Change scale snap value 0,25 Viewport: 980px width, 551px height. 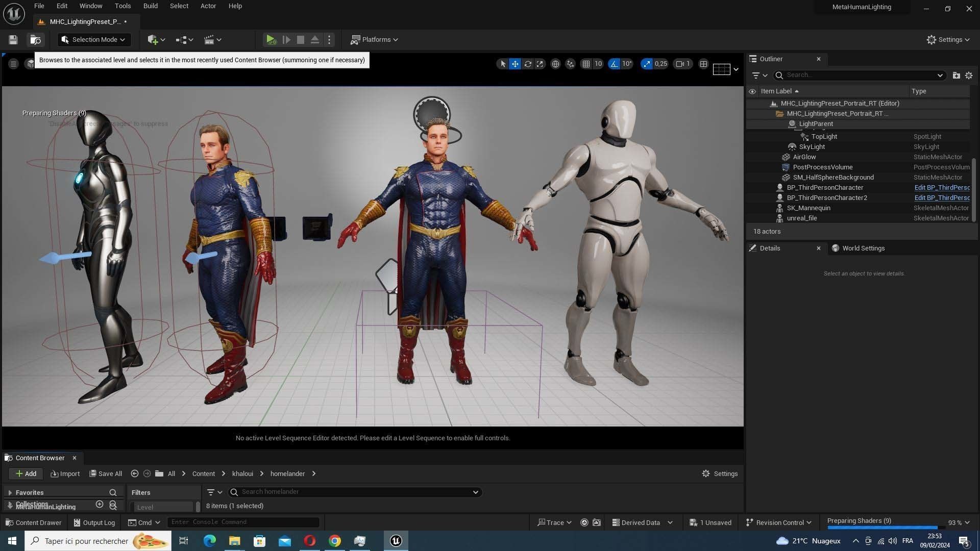661,64
